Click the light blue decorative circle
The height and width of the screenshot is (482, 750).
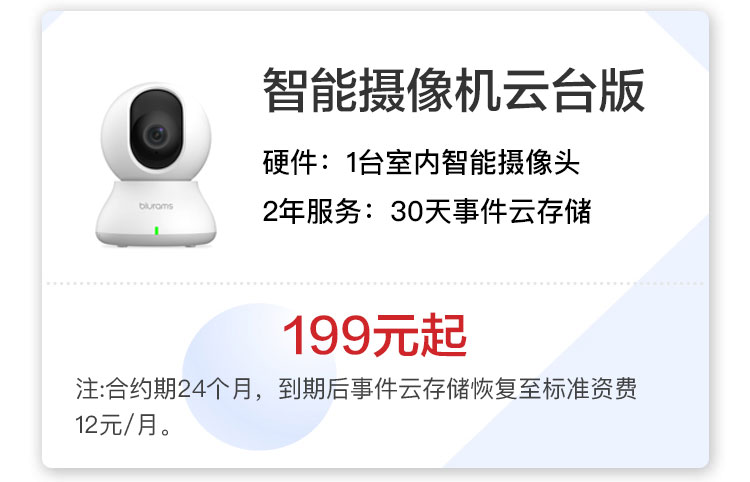pyautogui.click(x=259, y=377)
